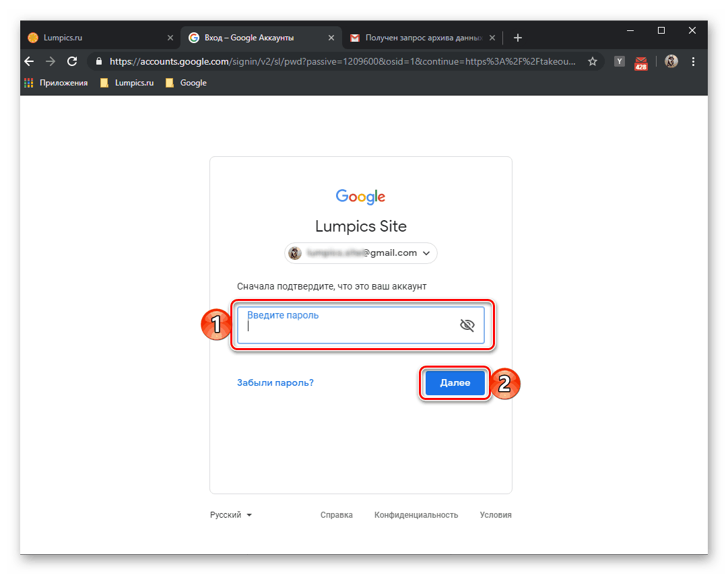Image resolution: width=728 pixels, height=575 pixels.
Task: Open the Конфиденциальность footer link
Action: (x=416, y=514)
